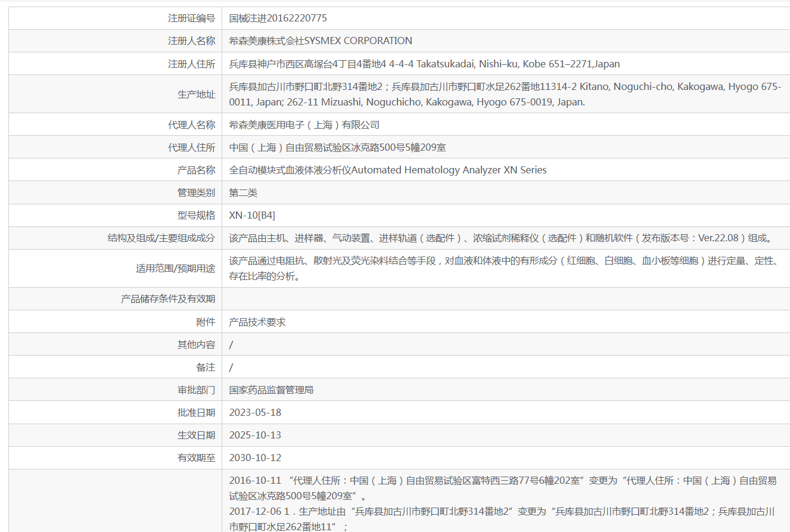Click the 审批部门 label
The height and width of the screenshot is (532, 790).
[x=196, y=390]
